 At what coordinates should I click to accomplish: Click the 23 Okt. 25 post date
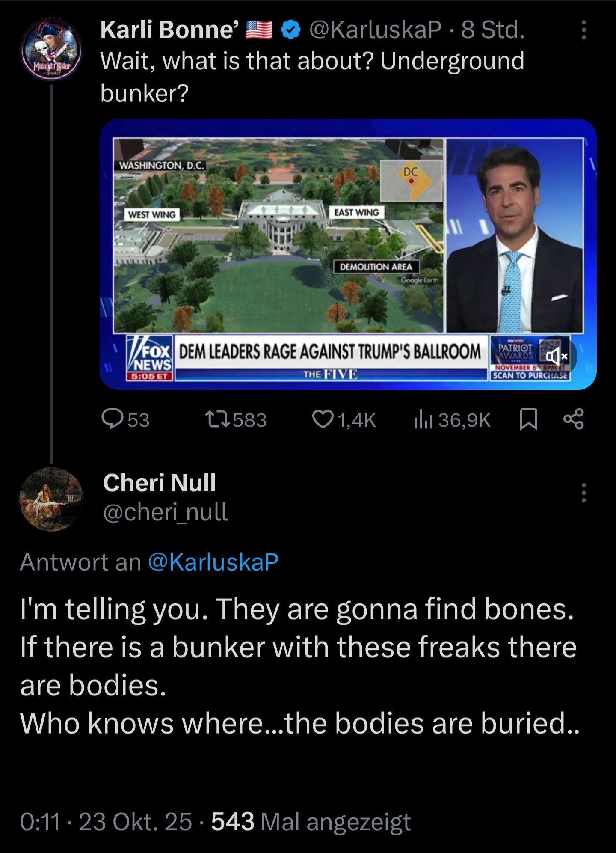(135, 821)
